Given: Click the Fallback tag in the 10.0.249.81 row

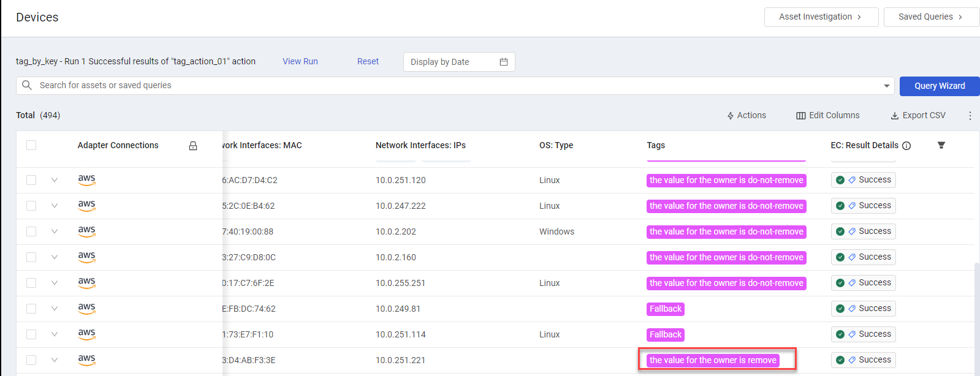Looking at the screenshot, I should (666, 309).
